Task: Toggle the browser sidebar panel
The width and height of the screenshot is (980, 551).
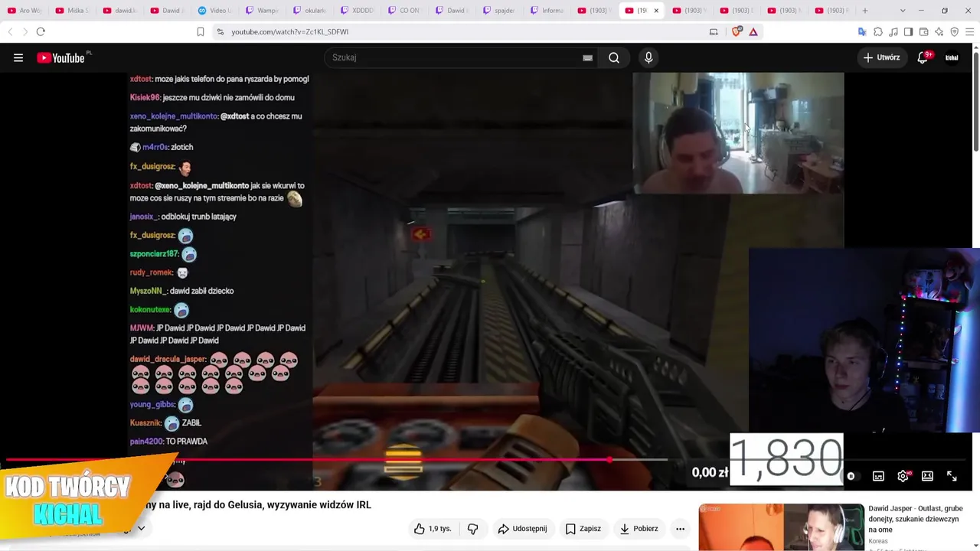Action: [908, 31]
